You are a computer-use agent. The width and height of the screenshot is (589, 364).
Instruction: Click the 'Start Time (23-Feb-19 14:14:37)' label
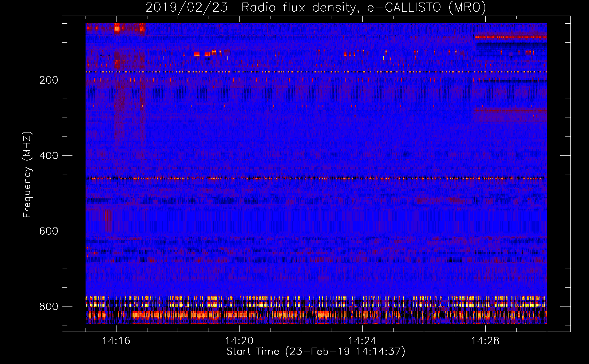(316, 352)
